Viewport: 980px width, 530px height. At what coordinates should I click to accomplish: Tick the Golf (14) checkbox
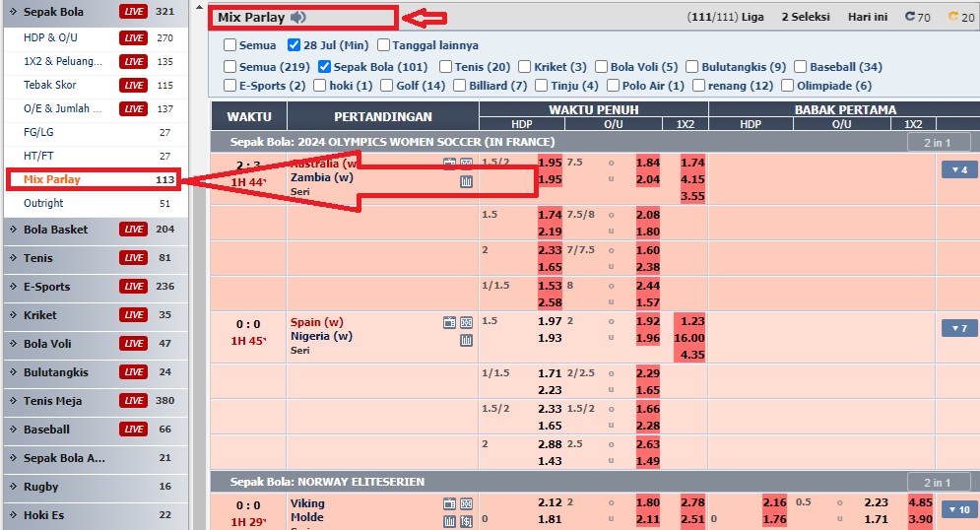tap(387, 85)
